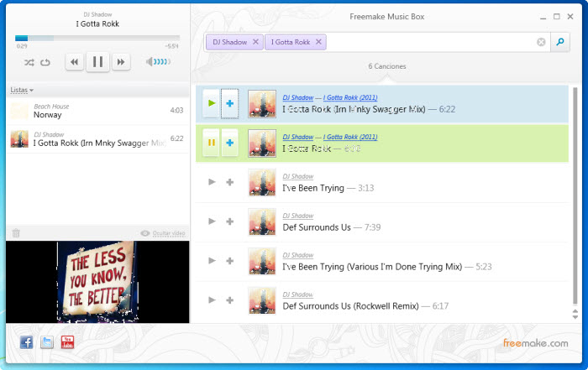Screen dimensions: 588x370
Task: Add I Gotta Rokk 6:00 result to playlist
Action: click(229, 143)
